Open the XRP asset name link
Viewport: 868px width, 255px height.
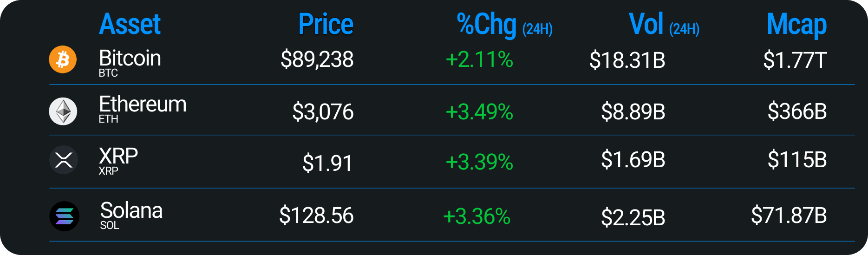(118, 156)
